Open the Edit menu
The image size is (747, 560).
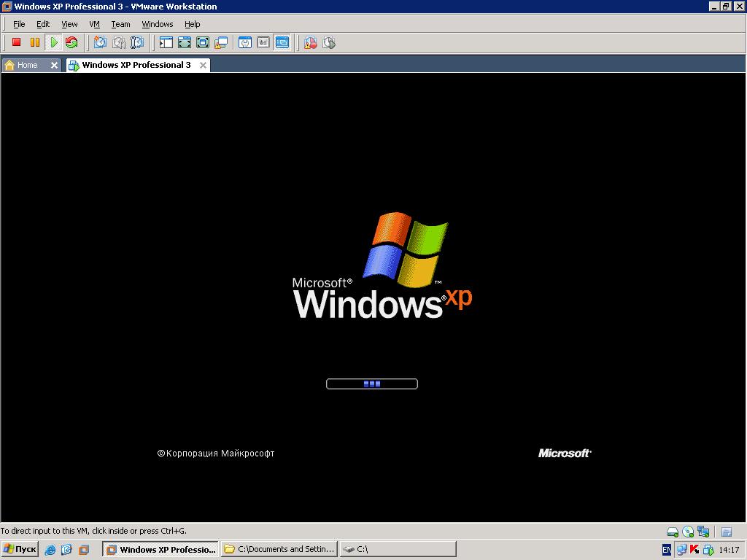point(43,24)
